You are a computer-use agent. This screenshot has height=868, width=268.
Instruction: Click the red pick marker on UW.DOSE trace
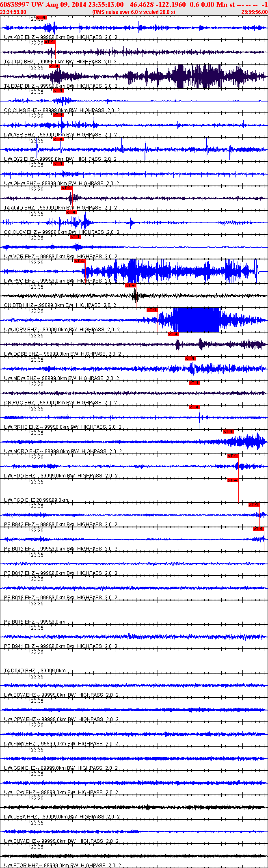click(173, 334)
